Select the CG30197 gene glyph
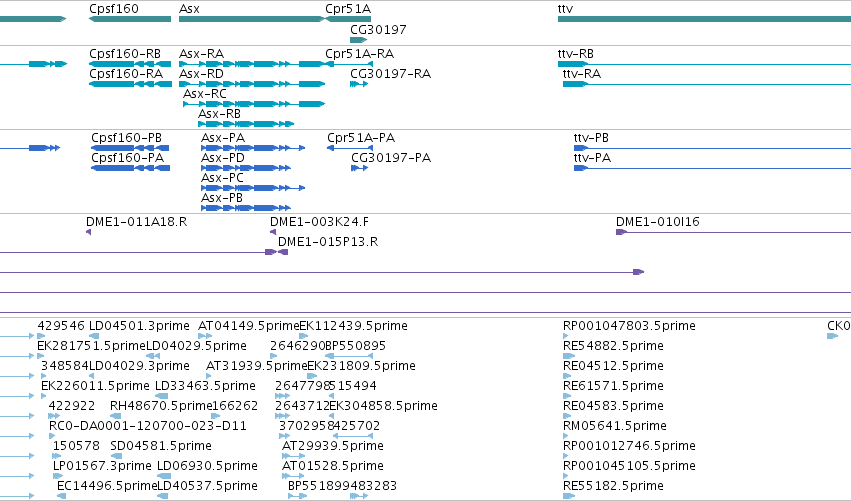The width and height of the screenshot is (851, 501). click(359, 40)
